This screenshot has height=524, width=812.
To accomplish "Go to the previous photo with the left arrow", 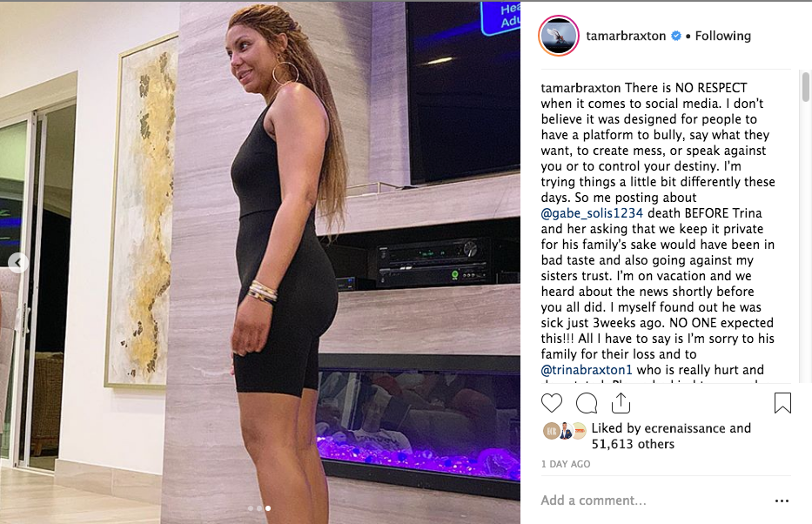I will point(18,263).
